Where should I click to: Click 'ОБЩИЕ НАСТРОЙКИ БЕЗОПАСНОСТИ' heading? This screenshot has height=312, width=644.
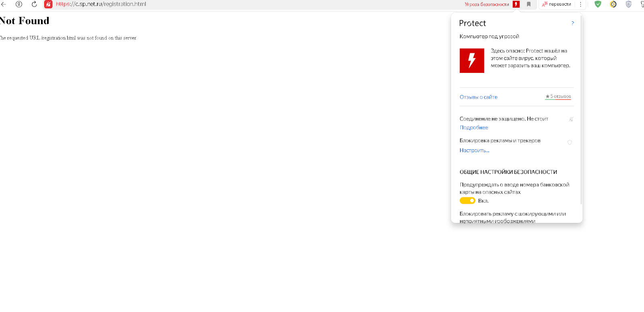(x=508, y=172)
